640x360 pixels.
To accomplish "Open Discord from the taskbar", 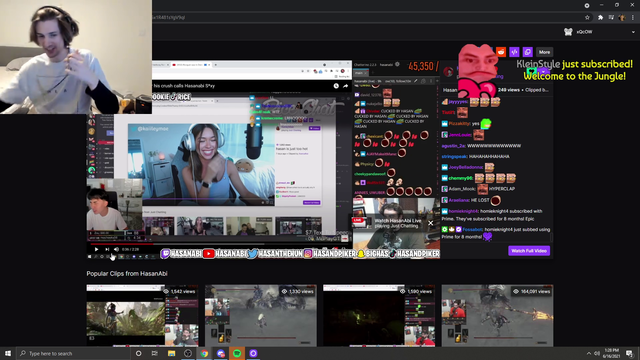I will coord(221,353).
